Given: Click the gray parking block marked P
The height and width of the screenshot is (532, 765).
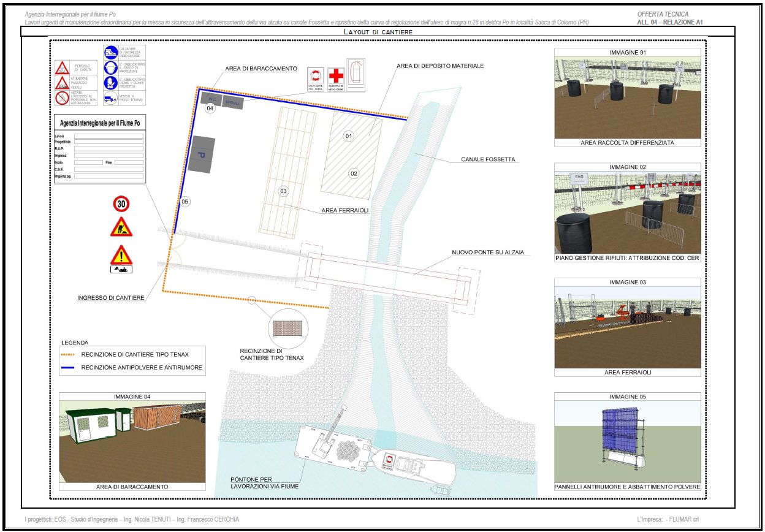Looking at the screenshot, I should tap(201, 155).
